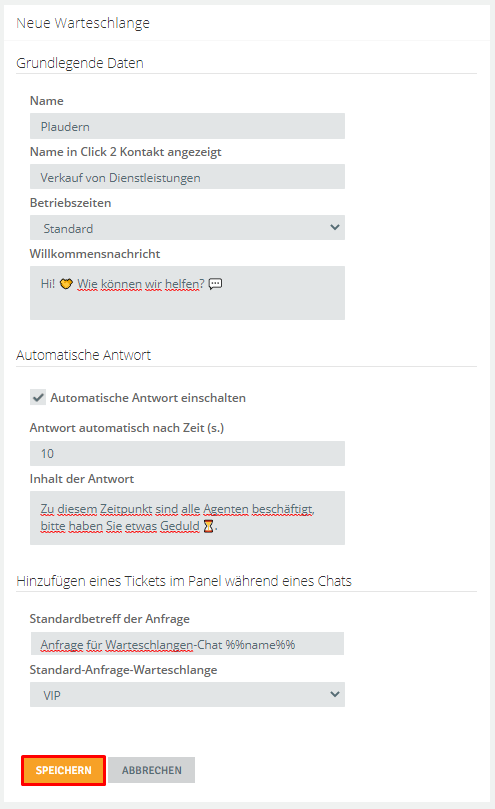Viewport: 495px width, 809px height.
Task: Open the Betriebszeiten dropdown showing Standard
Action: 187,228
